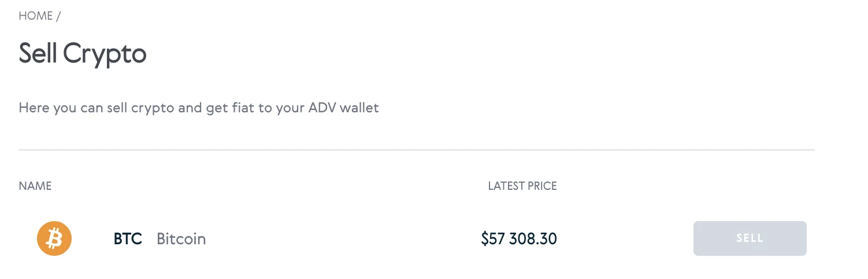Click the Bitcoin coin name label

pyautogui.click(x=181, y=238)
